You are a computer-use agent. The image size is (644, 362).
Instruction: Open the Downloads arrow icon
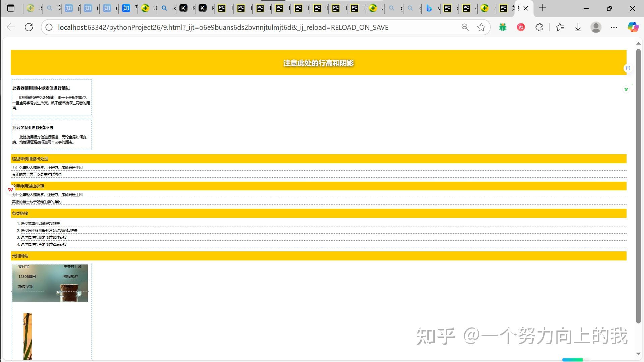coord(578,27)
